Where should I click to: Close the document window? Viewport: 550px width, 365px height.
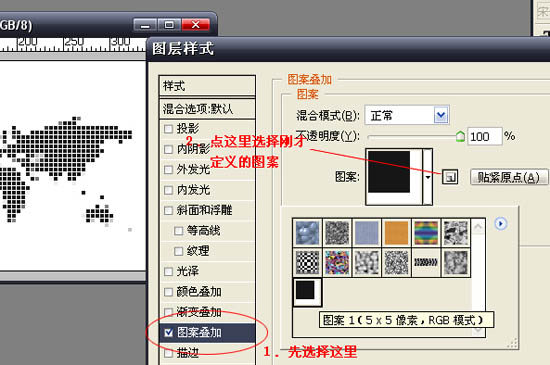pos(195,25)
